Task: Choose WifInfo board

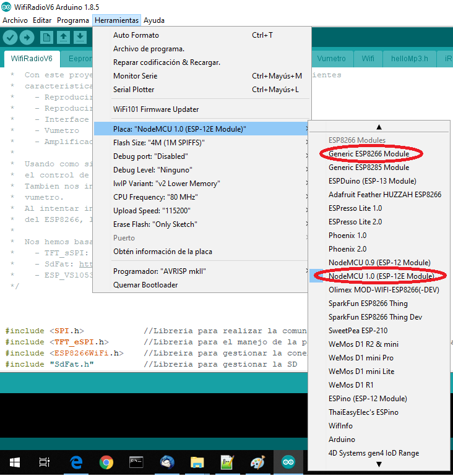Action: (x=379, y=426)
